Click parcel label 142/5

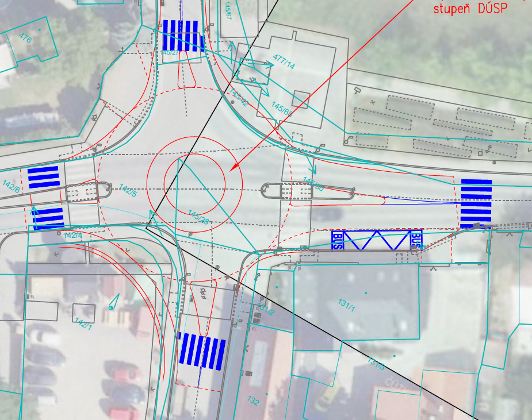(x=127, y=191)
